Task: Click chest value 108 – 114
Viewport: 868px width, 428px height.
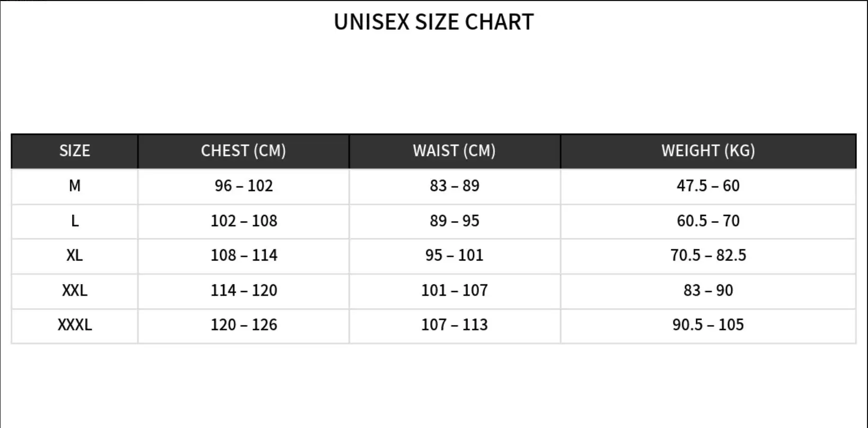Action: (x=244, y=255)
